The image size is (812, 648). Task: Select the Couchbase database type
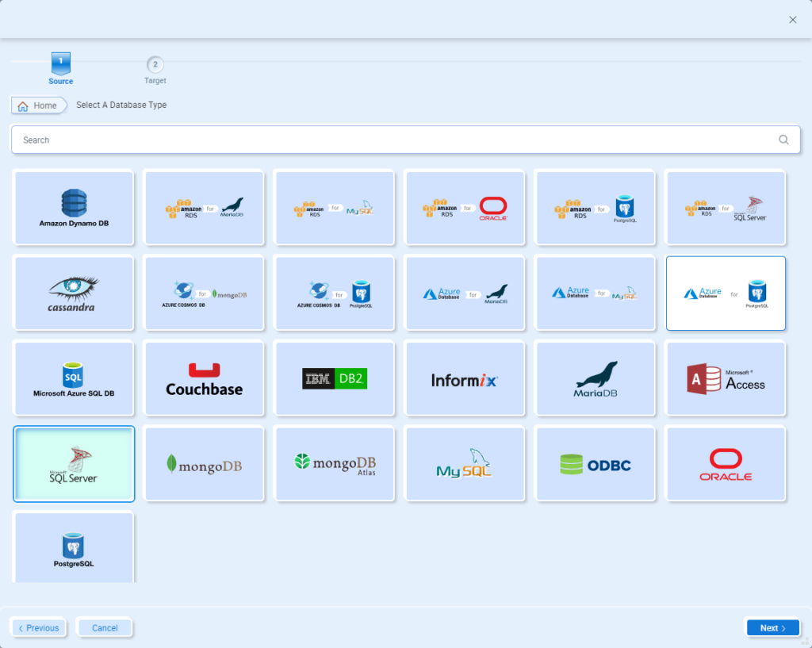click(x=205, y=379)
